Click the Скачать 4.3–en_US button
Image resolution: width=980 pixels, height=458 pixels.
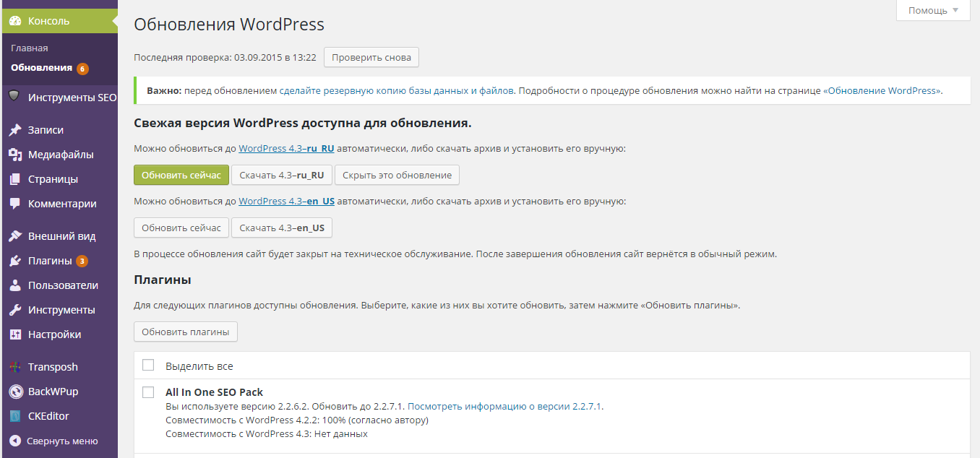tap(282, 228)
